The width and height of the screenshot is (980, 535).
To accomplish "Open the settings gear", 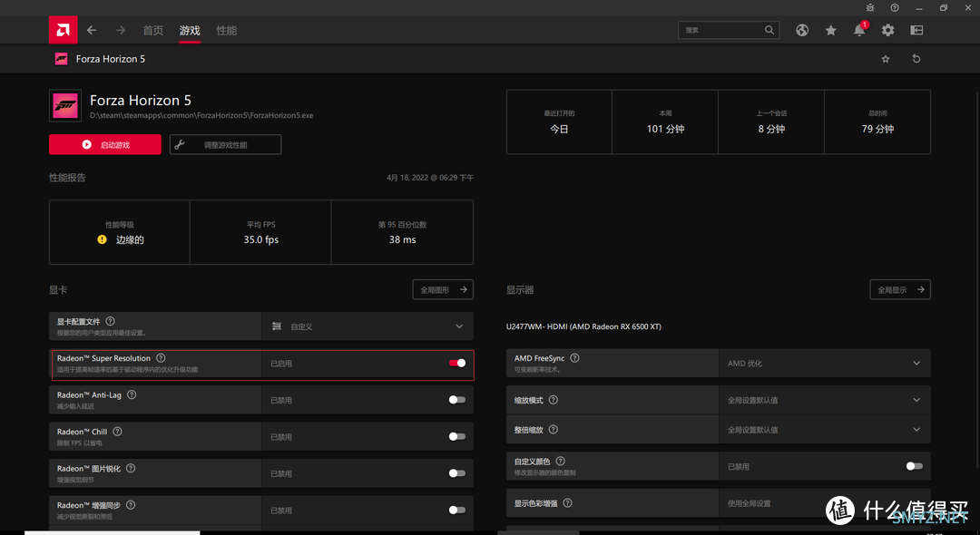I will (888, 30).
